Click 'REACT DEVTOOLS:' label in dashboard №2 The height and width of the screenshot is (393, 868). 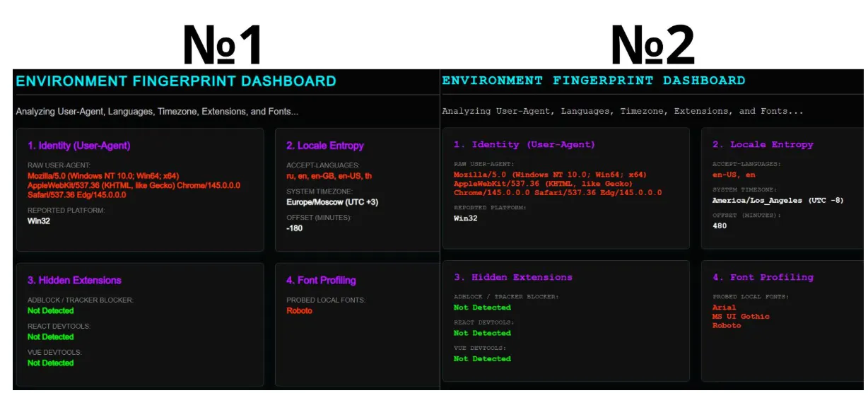[485, 322]
